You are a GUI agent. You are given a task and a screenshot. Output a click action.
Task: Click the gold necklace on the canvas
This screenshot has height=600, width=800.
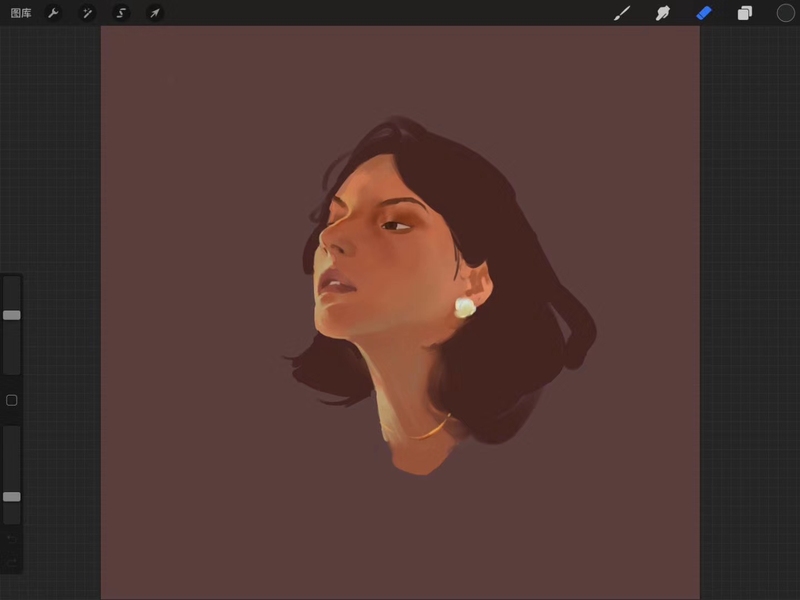(428, 430)
